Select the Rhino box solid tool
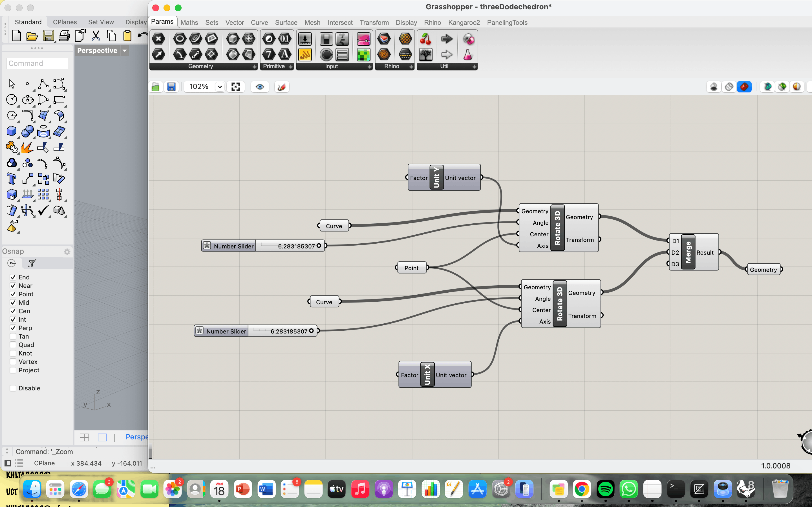 click(11, 131)
